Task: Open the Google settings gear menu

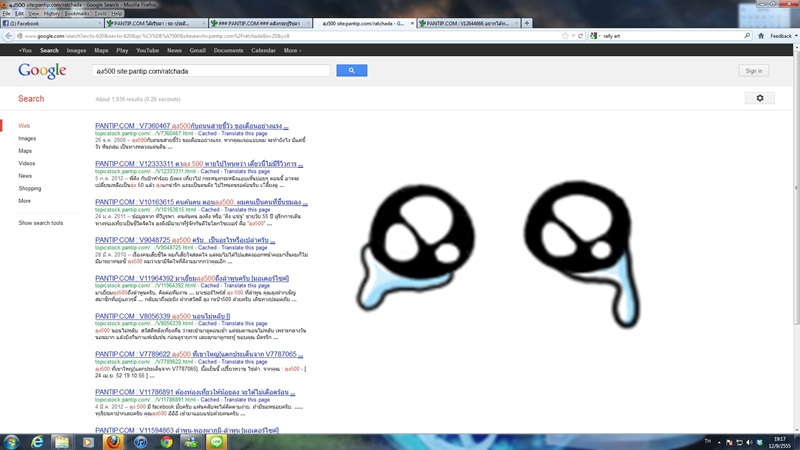Action: 760,98
